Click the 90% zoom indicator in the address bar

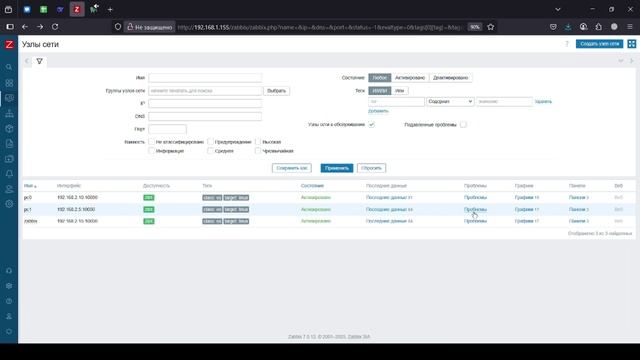coord(474,27)
